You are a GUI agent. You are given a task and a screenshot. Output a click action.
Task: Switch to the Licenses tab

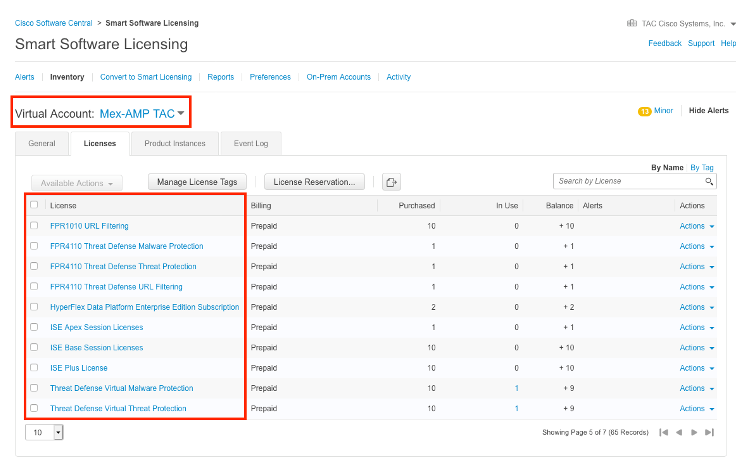point(100,143)
